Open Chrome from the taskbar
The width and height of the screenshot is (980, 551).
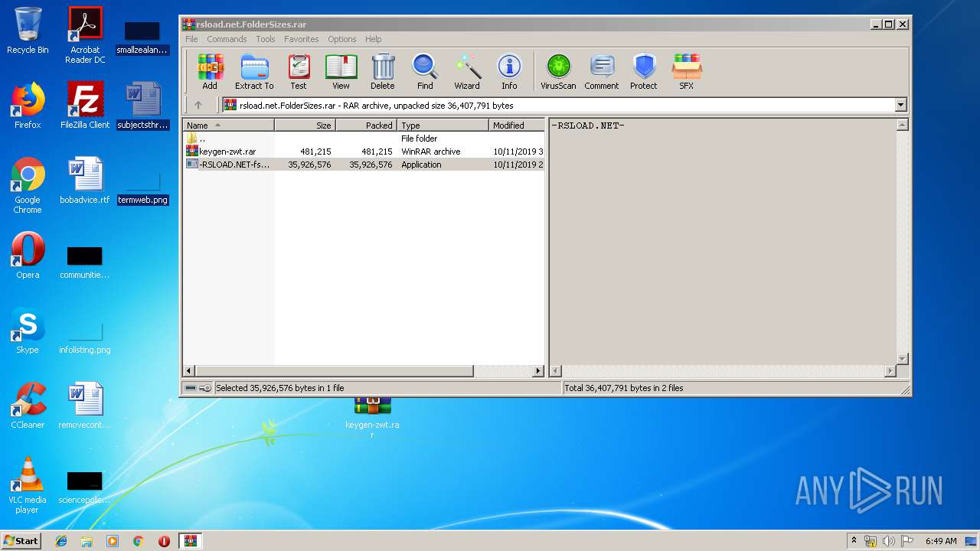138,541
